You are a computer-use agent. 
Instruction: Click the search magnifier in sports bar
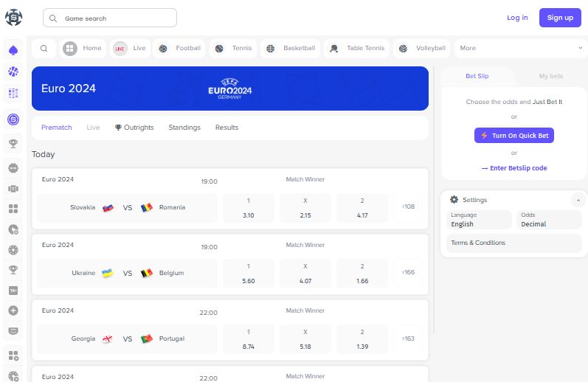click(x=44, y=49)
